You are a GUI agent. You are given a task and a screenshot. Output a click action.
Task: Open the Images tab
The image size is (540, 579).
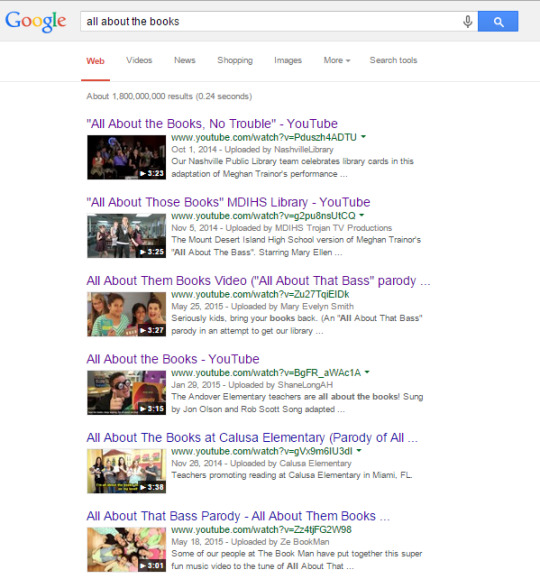(288, 61)
